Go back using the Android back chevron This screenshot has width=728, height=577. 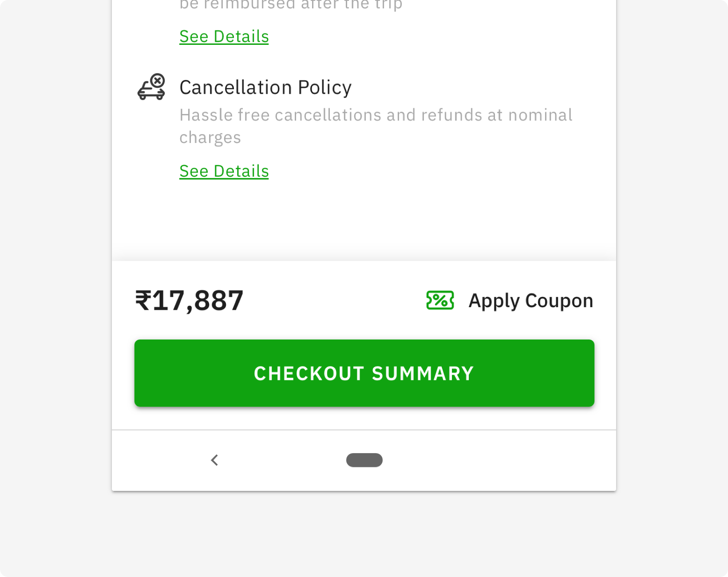point(214,460)
